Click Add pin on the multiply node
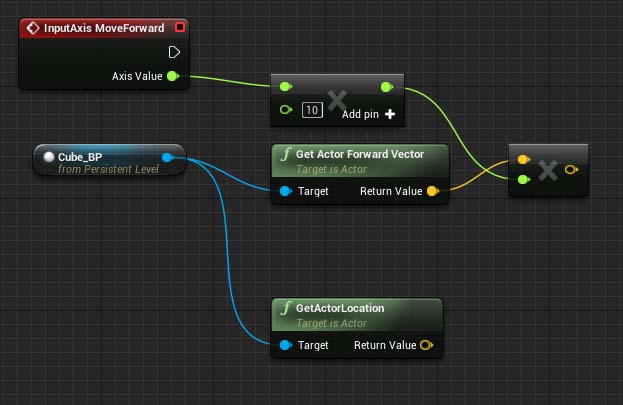Screen dimensions: 623x405 (360, 114)
